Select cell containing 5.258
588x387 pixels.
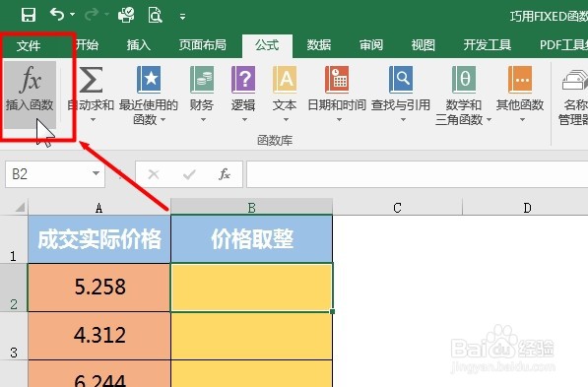click(99, 288)
